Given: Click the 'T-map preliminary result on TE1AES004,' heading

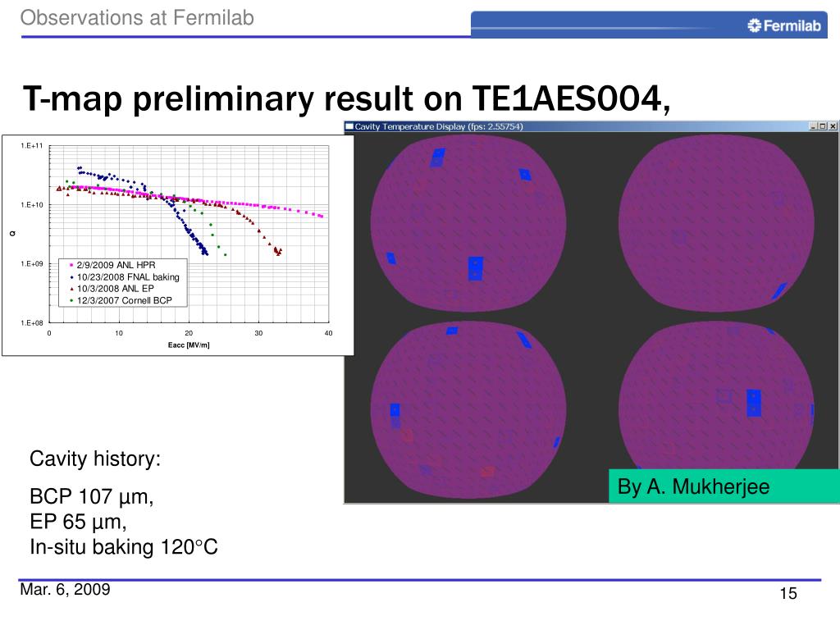Looking at the screenshot, I should click(346, 99).
